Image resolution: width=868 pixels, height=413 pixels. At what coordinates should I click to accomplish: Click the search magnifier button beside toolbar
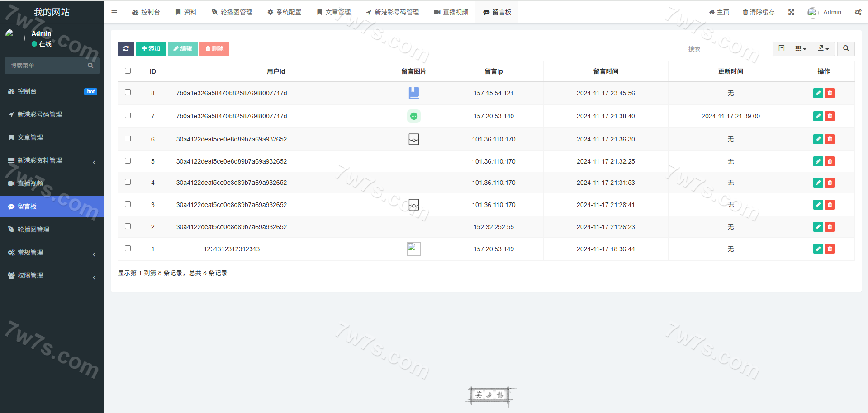click(846, 49)
